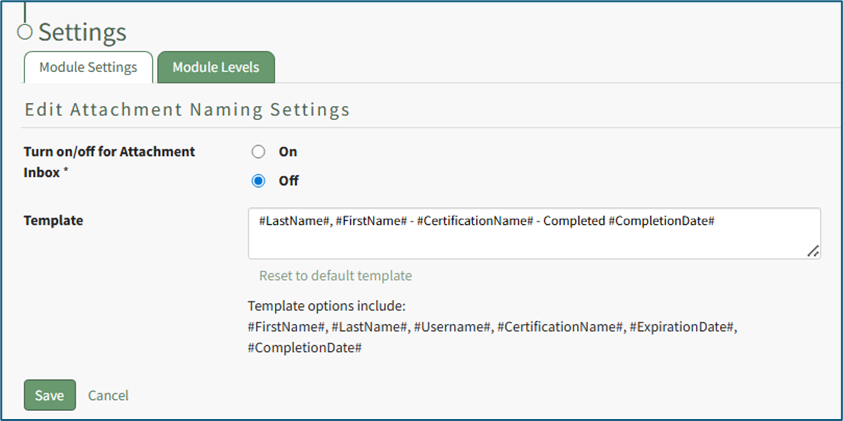The image size is (843, 421).
Task: Click Edit Attachment Naming Settings heading
Action: pos(187,109)
